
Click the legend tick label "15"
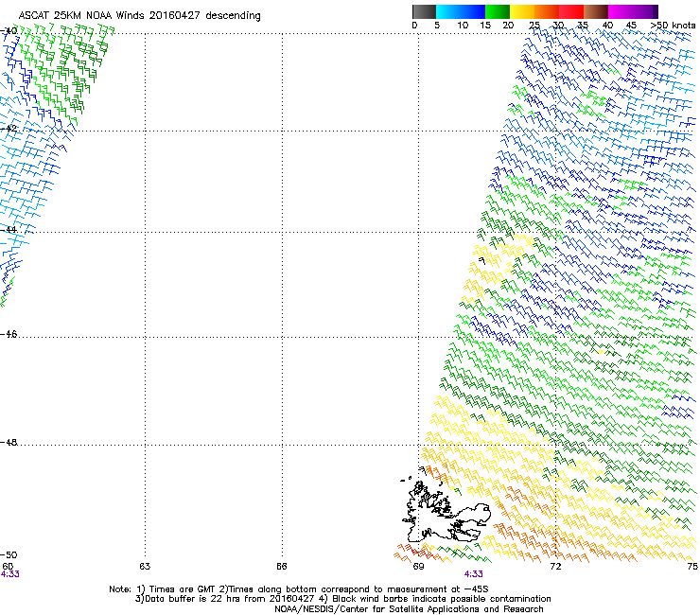click(485, 26)
